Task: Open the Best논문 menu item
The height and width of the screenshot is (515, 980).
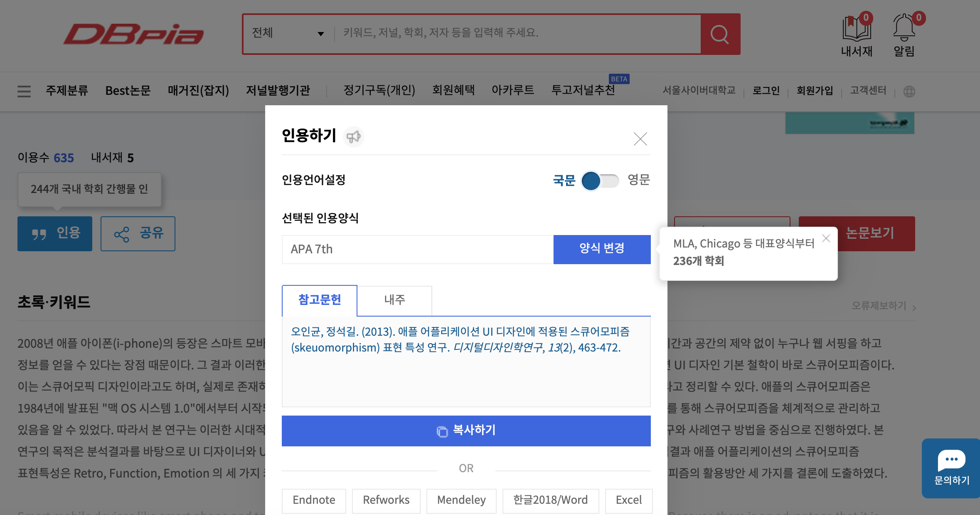Action: 128,91
